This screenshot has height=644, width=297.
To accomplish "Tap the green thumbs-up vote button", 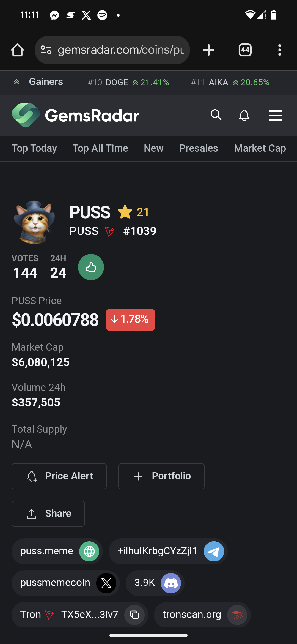I will (x=91, y=267).
